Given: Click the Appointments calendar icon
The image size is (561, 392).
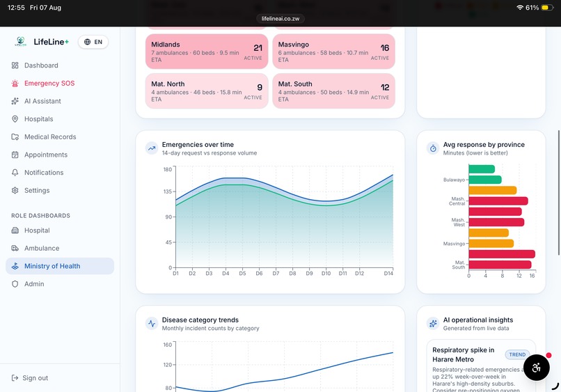Looking at the screenshot, I should click(x=15, y=155).
